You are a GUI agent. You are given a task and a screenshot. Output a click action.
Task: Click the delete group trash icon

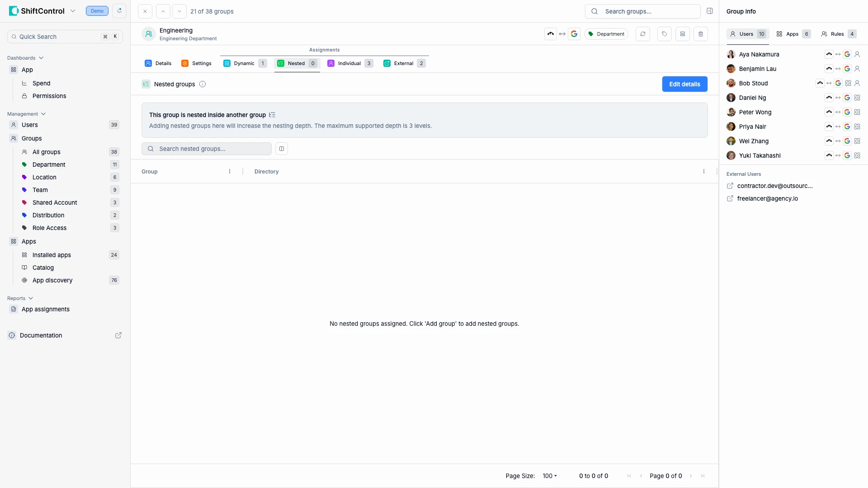[701, 33]
